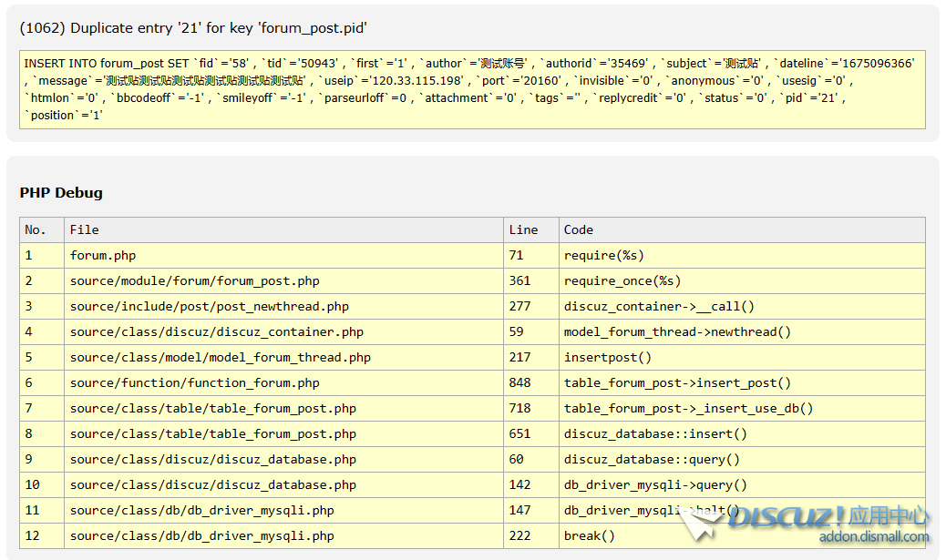The height and width of the screenshot is (560, 946).
Task: Select db_driver_mysqli.php path in row 11
Action: tap(202, 511)
